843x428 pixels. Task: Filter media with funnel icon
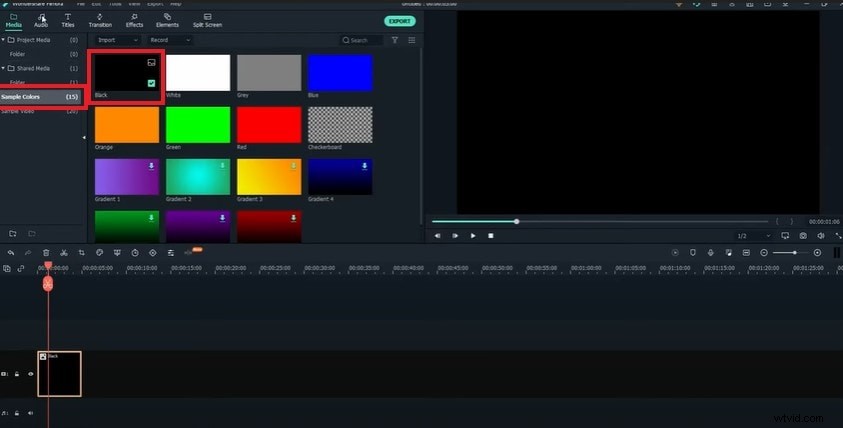click(x=395, y=40)
